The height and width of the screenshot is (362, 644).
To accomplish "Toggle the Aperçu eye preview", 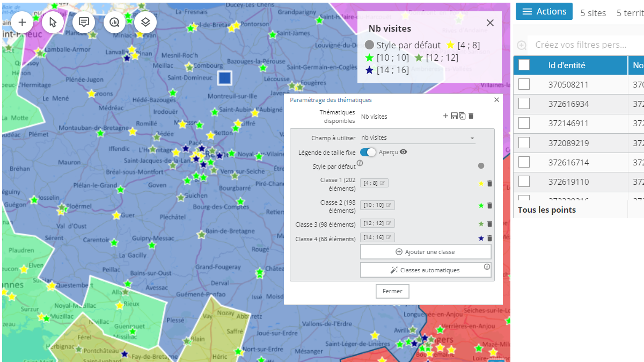I will 404,152.
